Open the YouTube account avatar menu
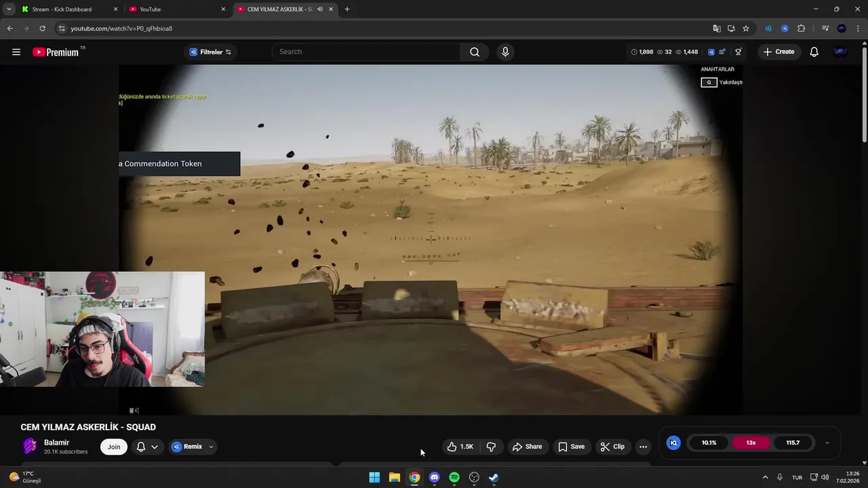Screen dimensions: 868x488 pos(840,52)
